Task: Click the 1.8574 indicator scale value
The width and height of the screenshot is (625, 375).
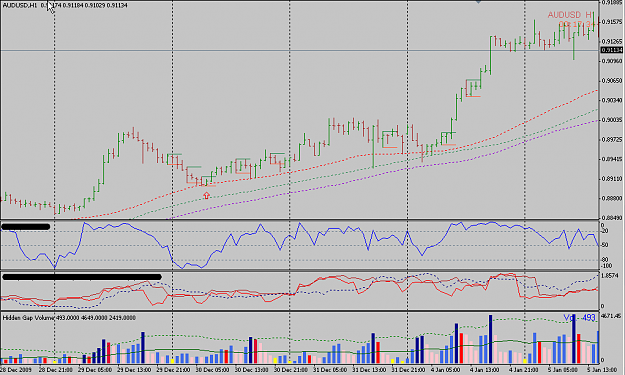Action: pos(610,275)
